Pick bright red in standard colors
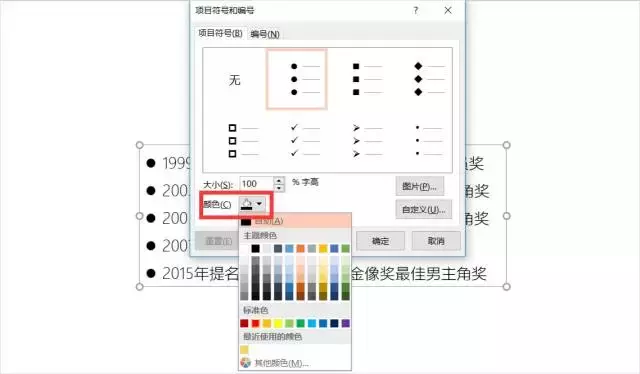Screen dimensions: 640x374 tap(256, 323)
